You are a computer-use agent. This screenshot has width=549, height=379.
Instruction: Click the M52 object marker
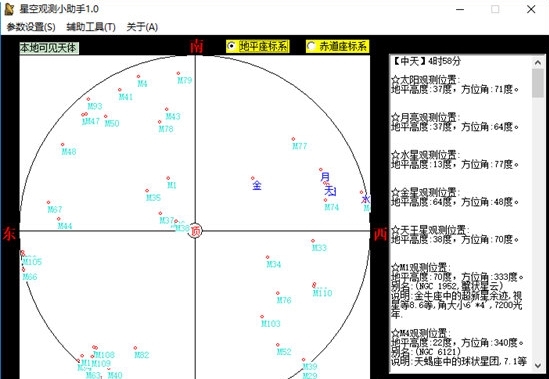pyautogui.click(x=278, y=345)
